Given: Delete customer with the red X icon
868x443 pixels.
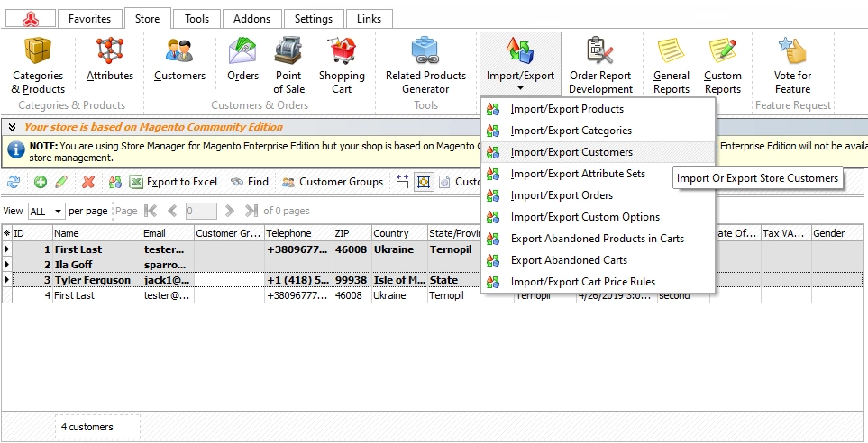Looking at the screenshot, I should pos(88,181).
